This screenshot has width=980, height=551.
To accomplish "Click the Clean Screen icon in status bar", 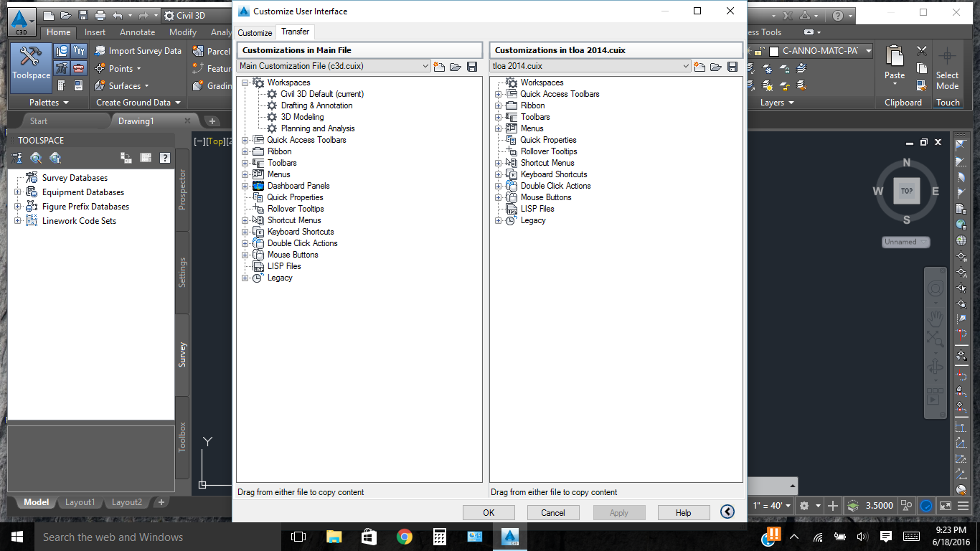I will coord(946,505).
